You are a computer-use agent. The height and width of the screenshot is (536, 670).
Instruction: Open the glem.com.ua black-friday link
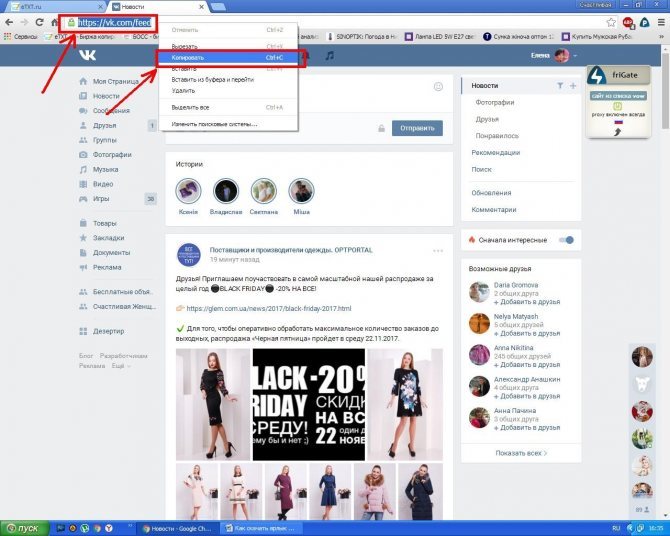click(269, 308)
